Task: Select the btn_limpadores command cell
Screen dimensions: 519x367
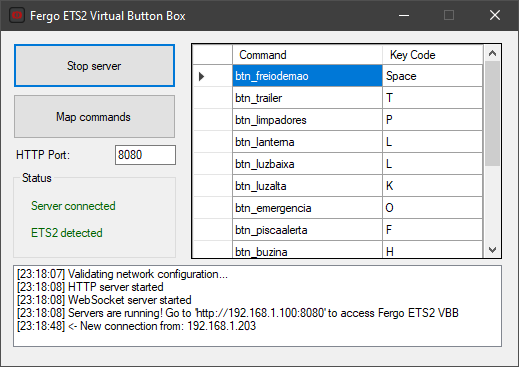Action: [x=307, y=120]
